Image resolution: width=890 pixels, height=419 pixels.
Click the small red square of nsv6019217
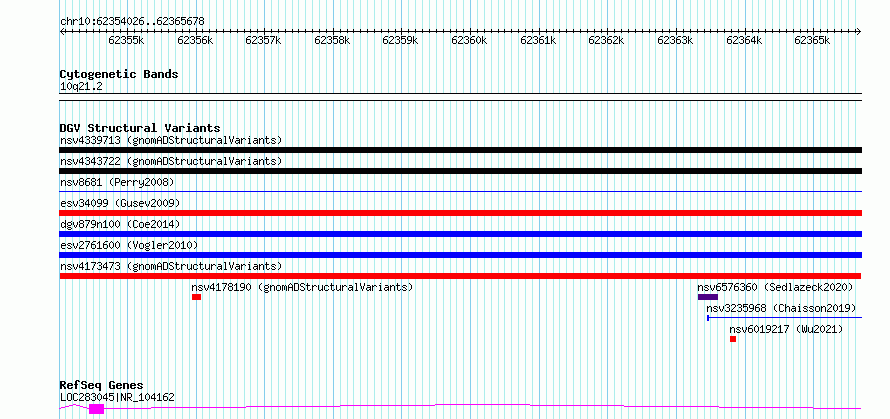[733, 339]
